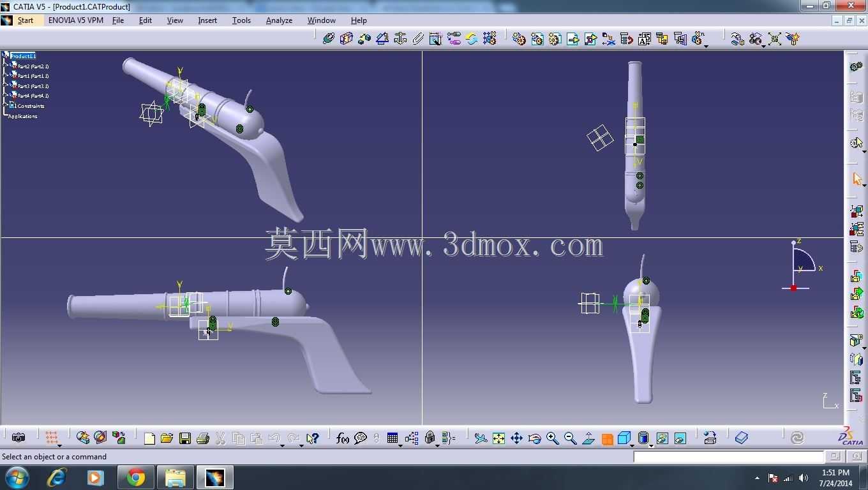Click the Open folder icon
This screenshot has width=868, height=490.
coord(167,438)
